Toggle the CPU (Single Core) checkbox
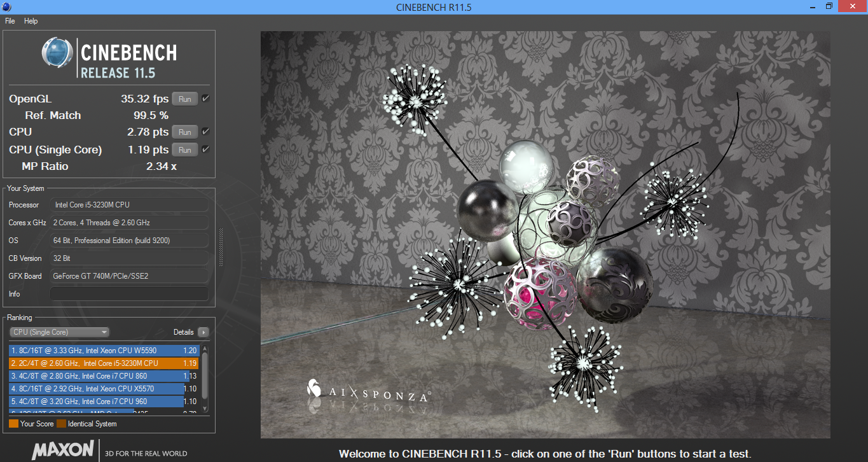Image resolution: width=868 pixels, height=462 pixels. click(205, 150)
